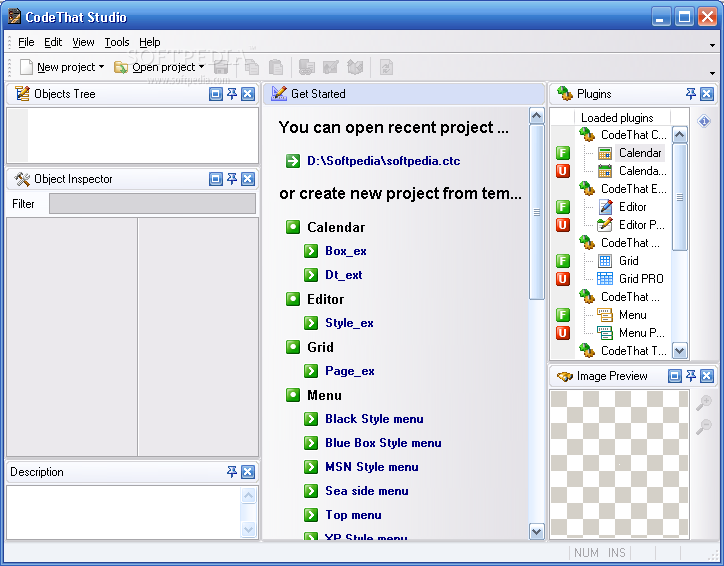Click the disabled Save toolbar icon
The image size is (724, 566).
click(x=221, y=67)
